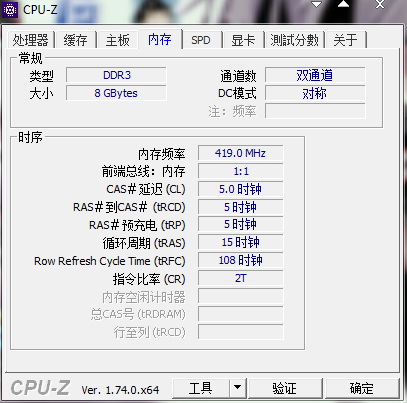Click the empty 内存空闲计时器 field
Image resolution: width=407 pixels, height=403 pixels.
pyautogui.click(x=240, y=296)
